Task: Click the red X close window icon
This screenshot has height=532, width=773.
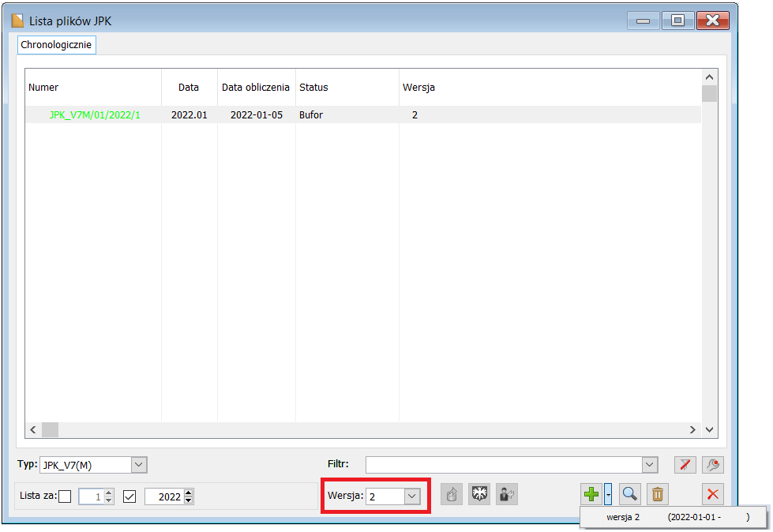Action: click(x=712, y=494)
